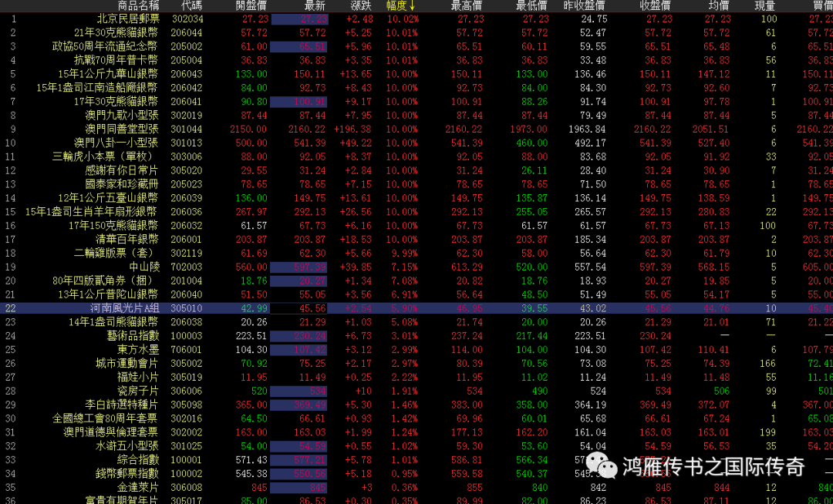Click the percentage 7.15% for 中山陵
This screenshot has height=504, width=833.
coord(403,267)
